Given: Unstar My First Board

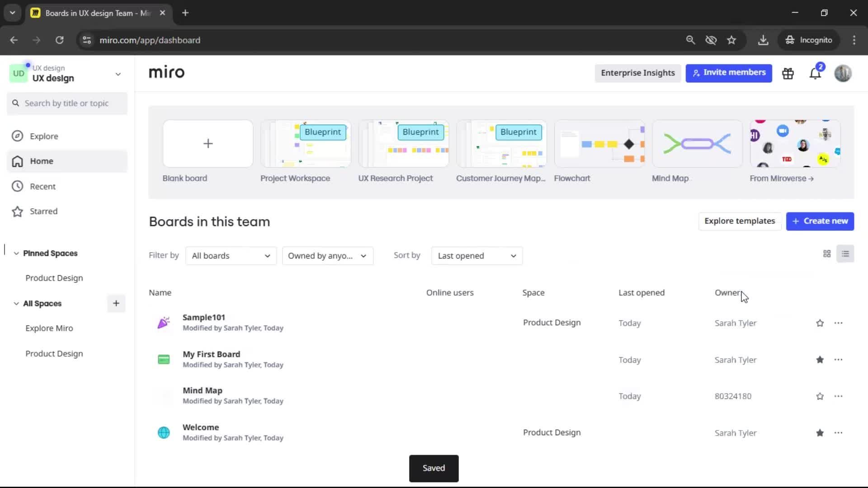Looking at the screenshot, I should (x=820, y=360).
